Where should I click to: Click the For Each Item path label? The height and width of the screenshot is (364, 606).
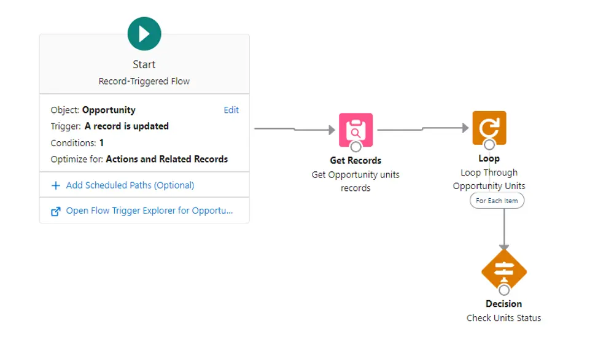pyautogui.click(x=497, y=201)
